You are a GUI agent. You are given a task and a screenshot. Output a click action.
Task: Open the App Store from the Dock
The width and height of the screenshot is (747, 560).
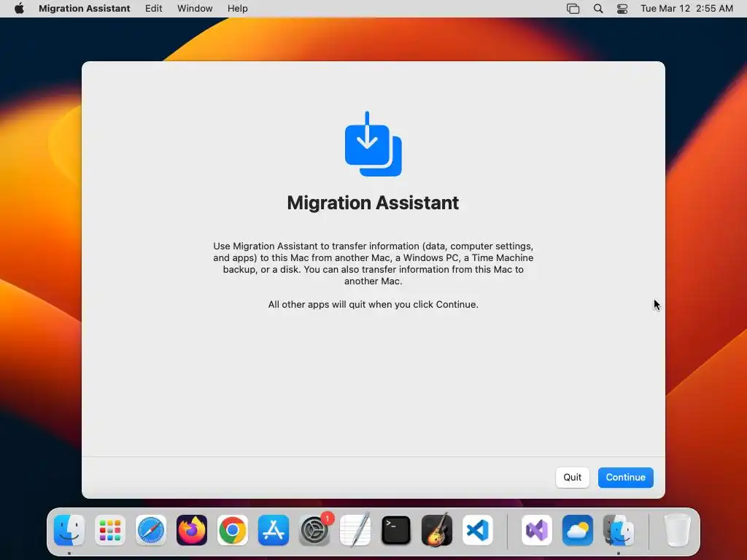point(274,530)
